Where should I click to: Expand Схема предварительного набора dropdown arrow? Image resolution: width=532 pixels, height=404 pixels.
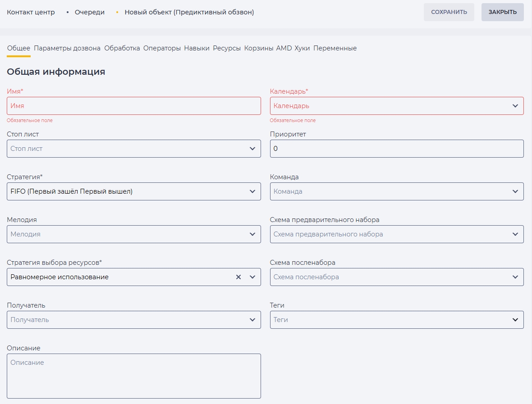coord(515,234)
